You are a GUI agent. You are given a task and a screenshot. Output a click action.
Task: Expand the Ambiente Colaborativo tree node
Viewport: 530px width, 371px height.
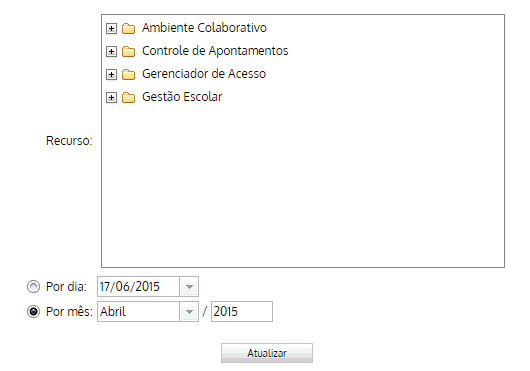[111, 28]
